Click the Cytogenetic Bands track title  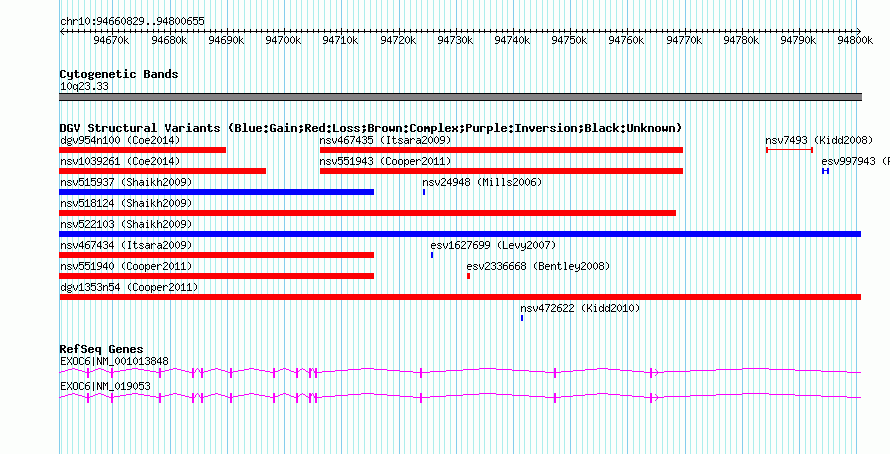(119, 74)
